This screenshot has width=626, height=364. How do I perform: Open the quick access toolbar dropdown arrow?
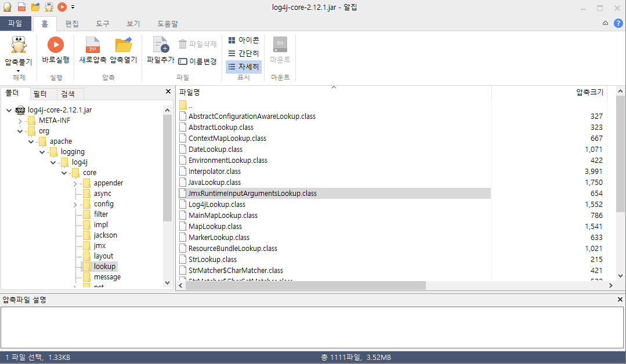click(x=73, y=7)
